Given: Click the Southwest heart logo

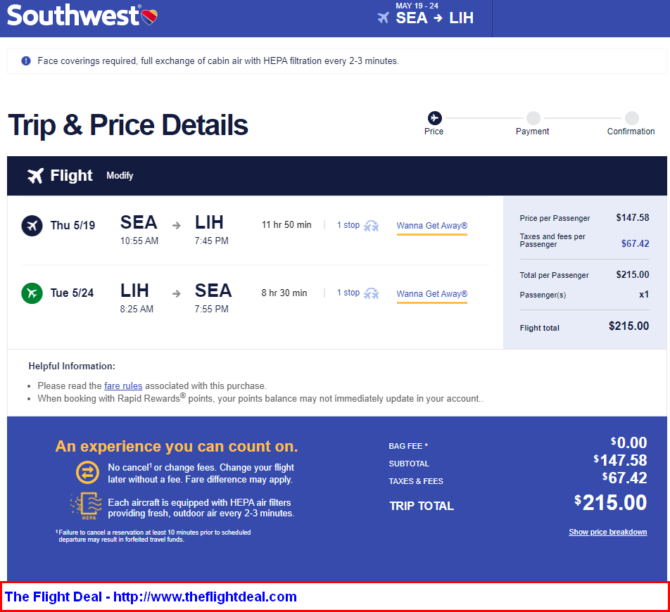Looking at the screenshot, I should (x=150, y=17).
